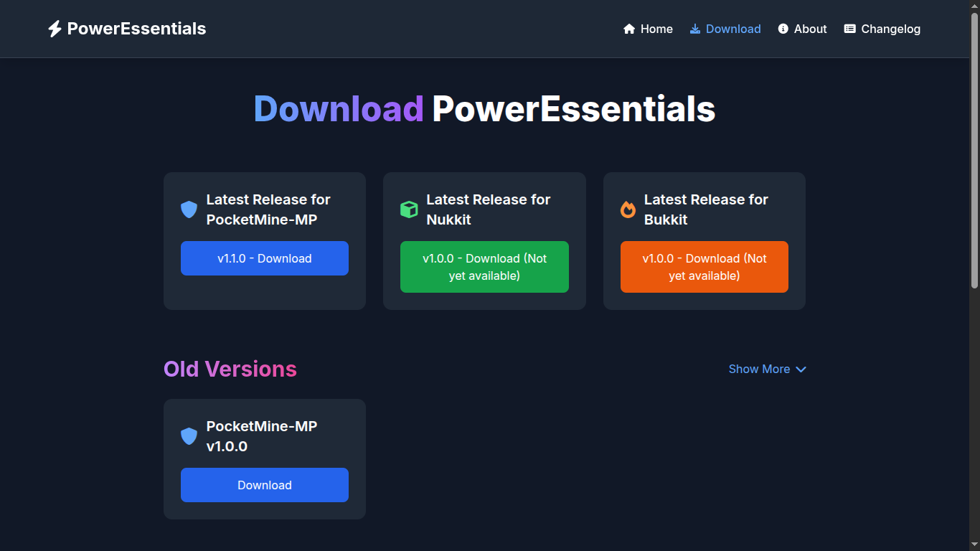Click the download tray icon in navbar

(x=695, y=29)
